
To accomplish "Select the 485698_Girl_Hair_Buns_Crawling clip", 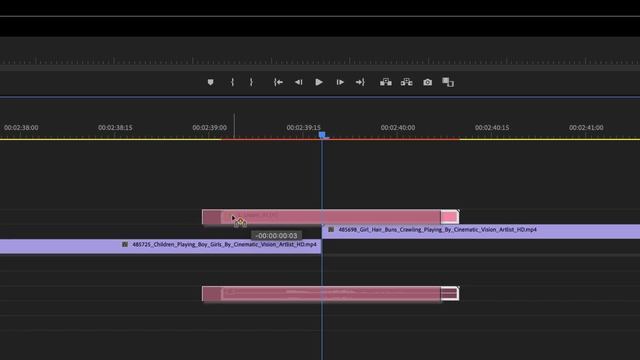I will click(x=481, y=231).
